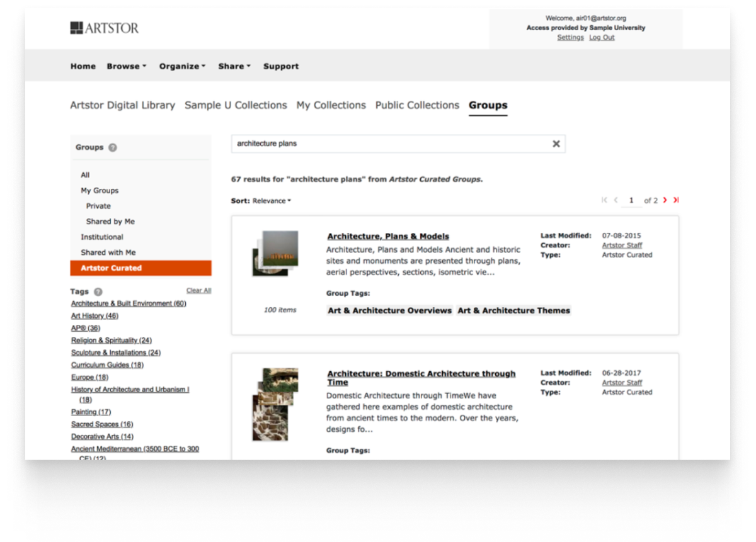The height and width of the screenshot is (542, 756).
Task: Filter by Architecture & Built Environment tag
Action: coord(129,303)
